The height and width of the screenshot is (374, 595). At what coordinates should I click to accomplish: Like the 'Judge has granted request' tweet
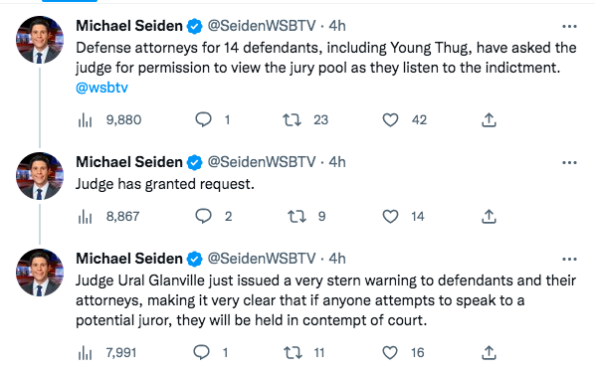pos(390,217)
